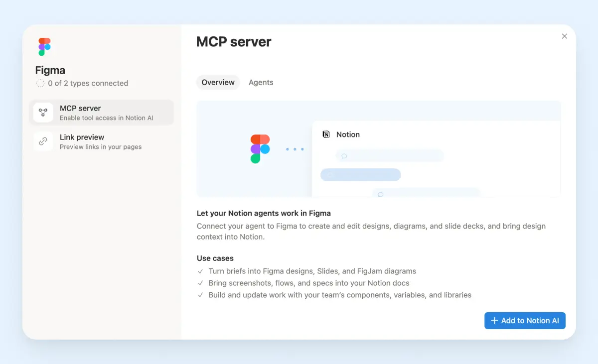The image size is (598, 364).
Task: Click the checkmark beside 'Bring screenshots, flows'
Action: [200, 283]
